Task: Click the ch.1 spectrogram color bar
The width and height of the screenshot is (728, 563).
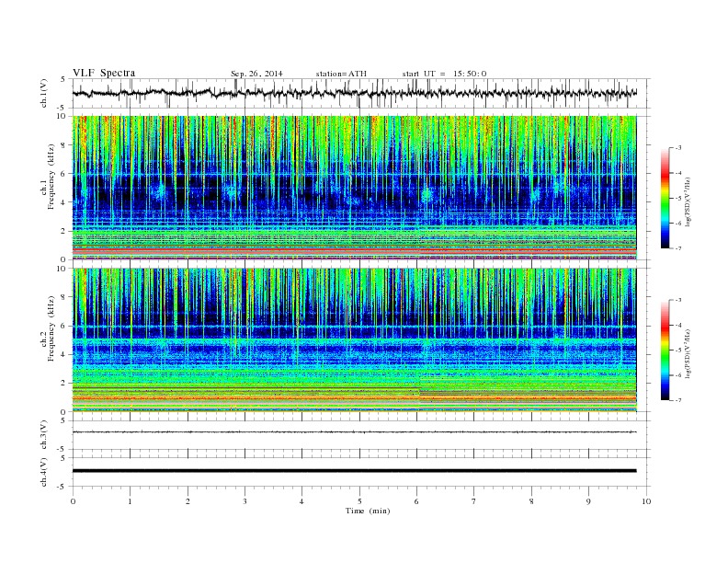Action: point(665,198)
